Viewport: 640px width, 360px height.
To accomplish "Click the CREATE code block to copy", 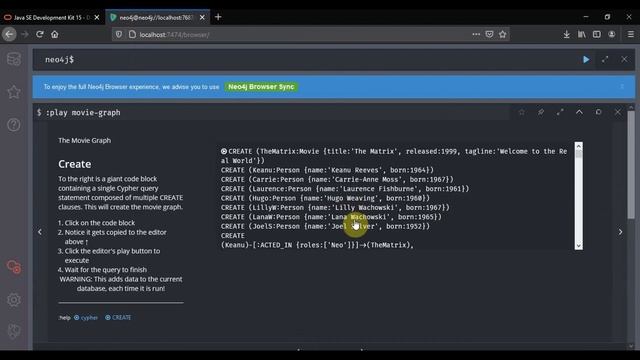I will pos(395,198).
